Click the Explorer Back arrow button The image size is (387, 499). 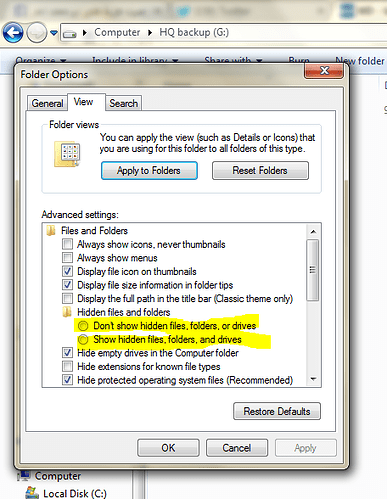click(13, 33)
